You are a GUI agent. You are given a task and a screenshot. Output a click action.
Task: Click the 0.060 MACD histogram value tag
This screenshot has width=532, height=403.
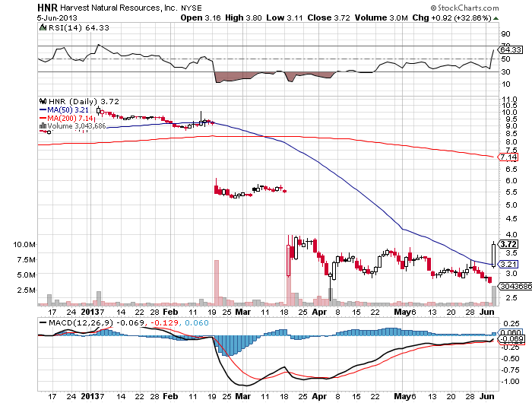tap(511, 332)
